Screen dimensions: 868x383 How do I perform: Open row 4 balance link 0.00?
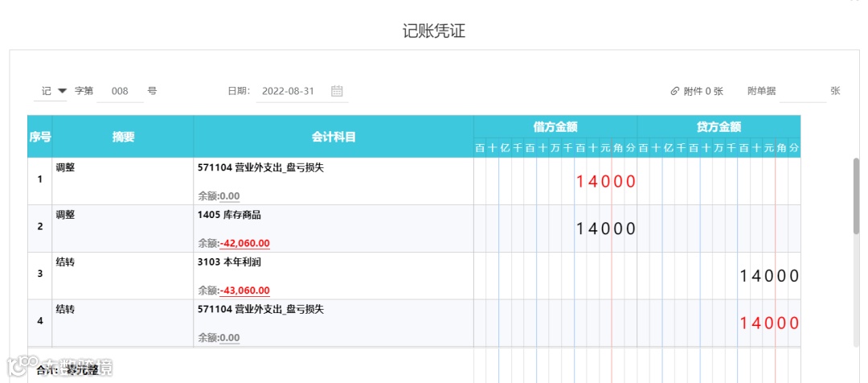click(230, 338)
